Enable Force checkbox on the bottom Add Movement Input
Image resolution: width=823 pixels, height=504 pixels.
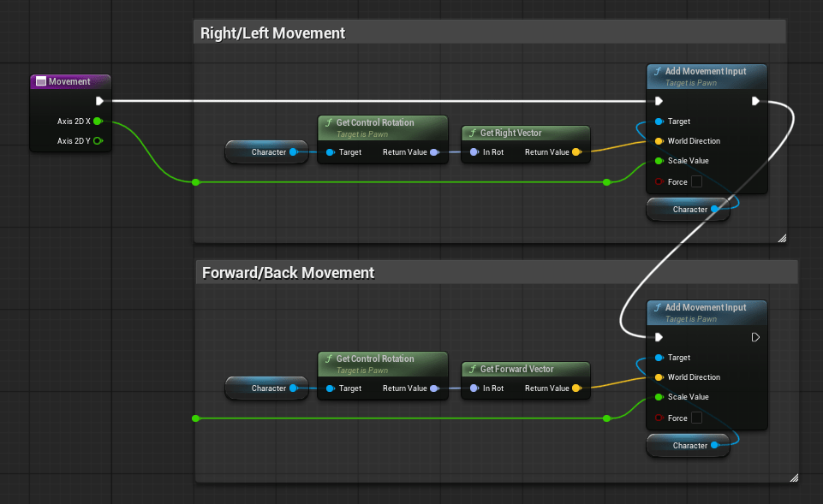click(x=697, y=418)
